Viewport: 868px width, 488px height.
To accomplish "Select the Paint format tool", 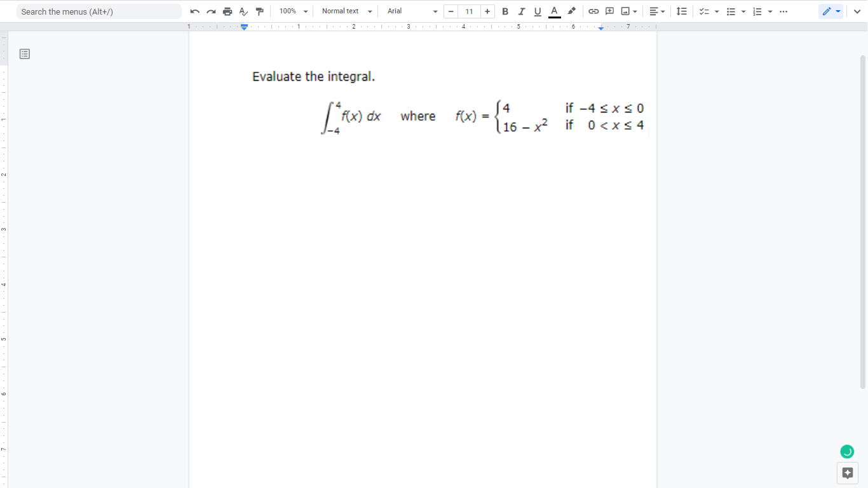I will [259, 11].
